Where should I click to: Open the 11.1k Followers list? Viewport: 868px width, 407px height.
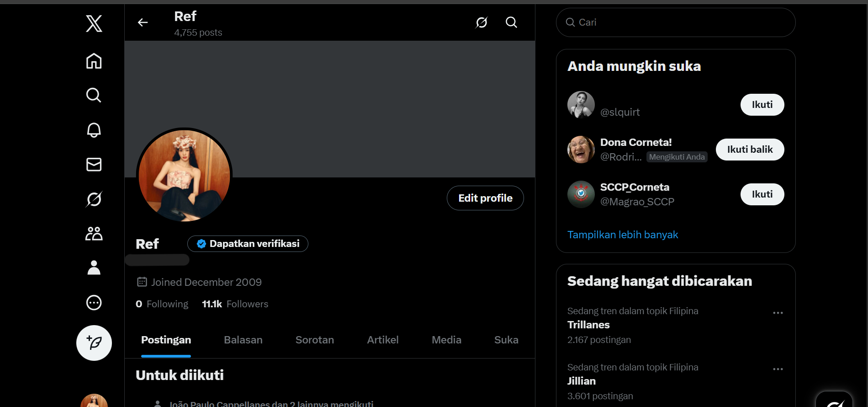pyautogui.click(x=235, y=304)
